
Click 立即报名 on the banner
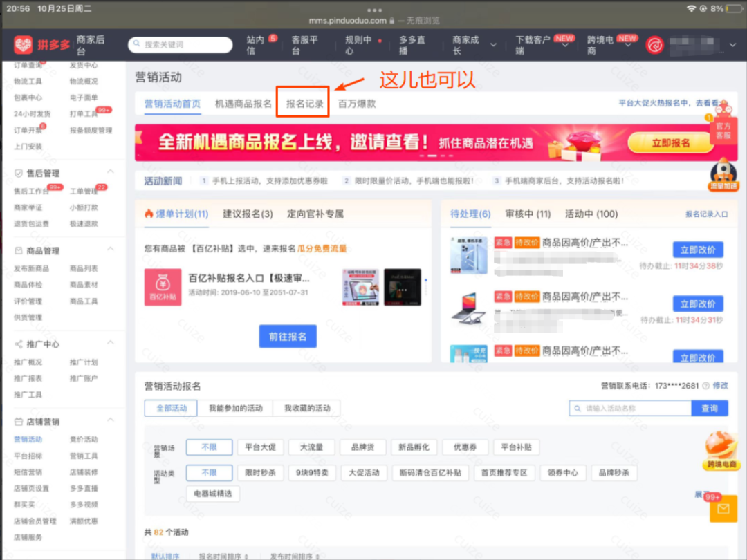670,143
